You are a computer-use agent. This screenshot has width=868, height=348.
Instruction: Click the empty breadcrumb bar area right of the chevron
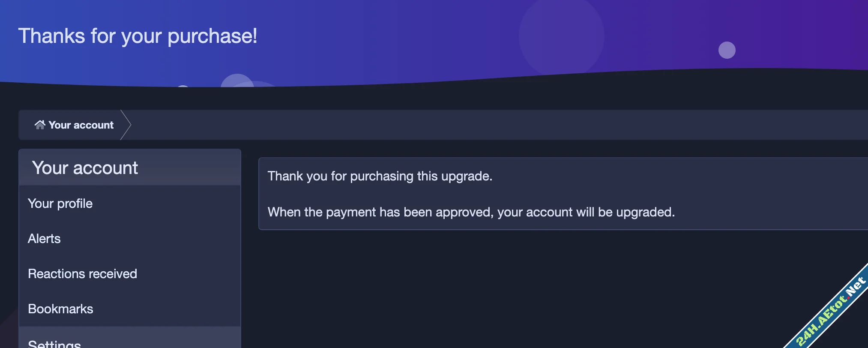(x=471, y=125)
